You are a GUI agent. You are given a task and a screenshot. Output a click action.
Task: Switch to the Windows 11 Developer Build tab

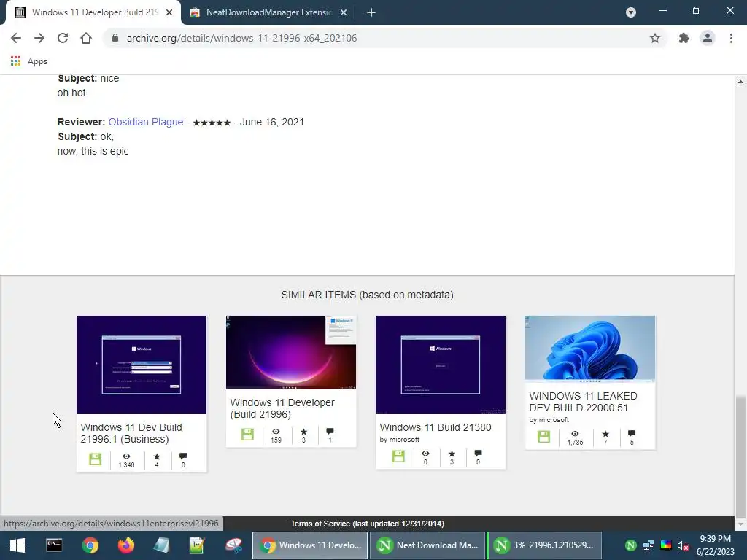(x=93, y=12)
